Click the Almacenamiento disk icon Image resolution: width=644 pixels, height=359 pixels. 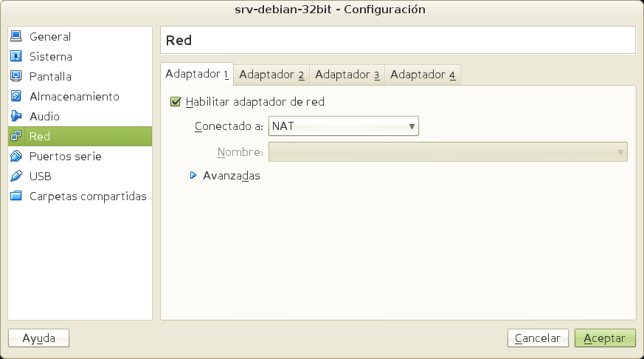(x=16, y=96)
